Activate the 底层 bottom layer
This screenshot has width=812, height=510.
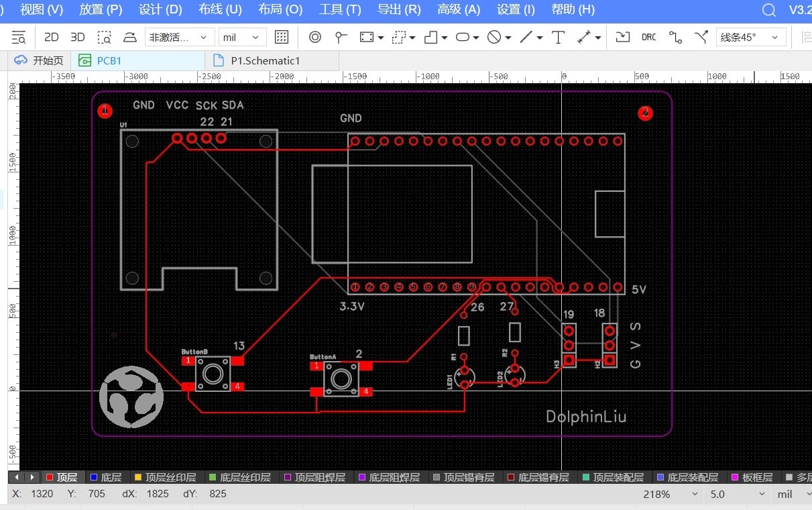pyautogui.click(x=106, y=478)
